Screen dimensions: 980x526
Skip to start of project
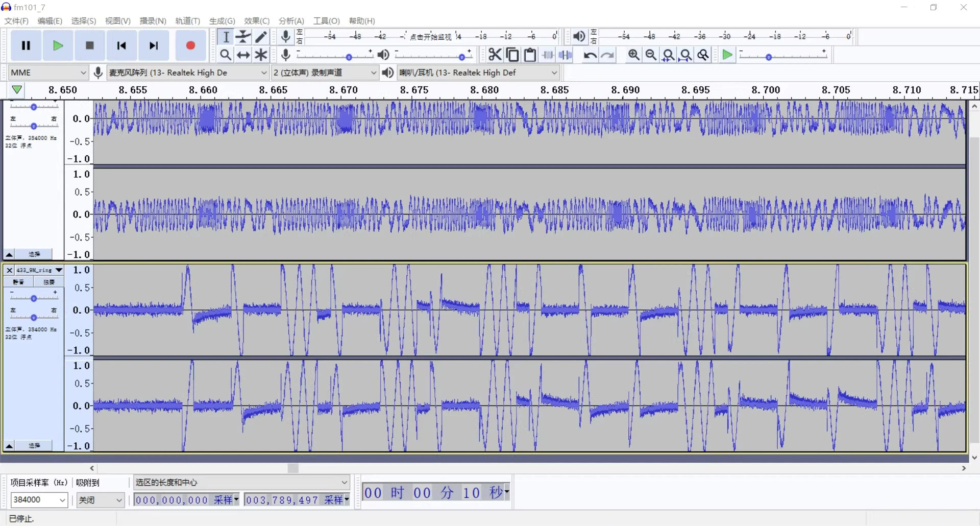[121, 45]
